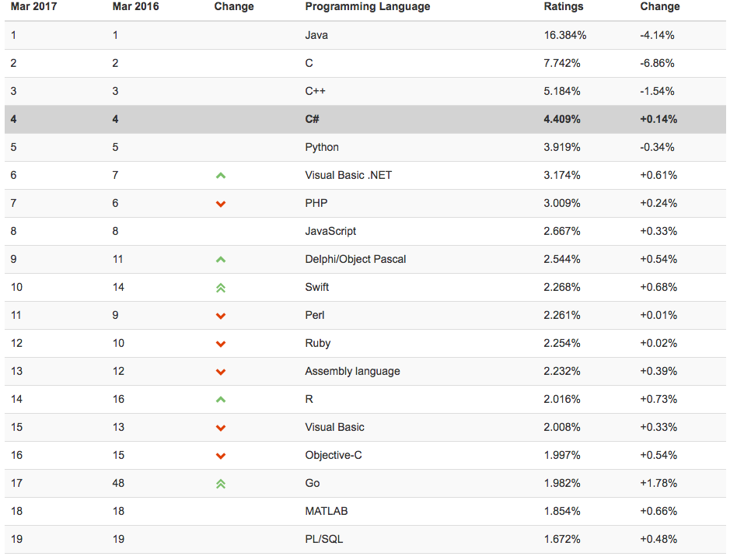Viewport: 737px width, 560px height.
Task: Click the red down arrow for Assembly language
Action: coord(221,372)
